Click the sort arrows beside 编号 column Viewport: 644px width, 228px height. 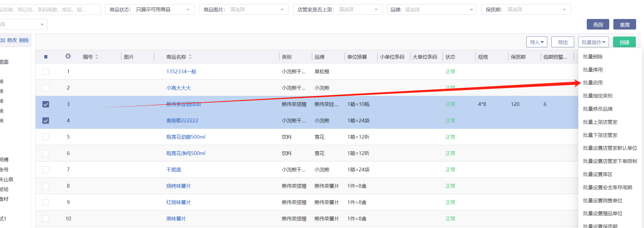[x=97, y=57]
